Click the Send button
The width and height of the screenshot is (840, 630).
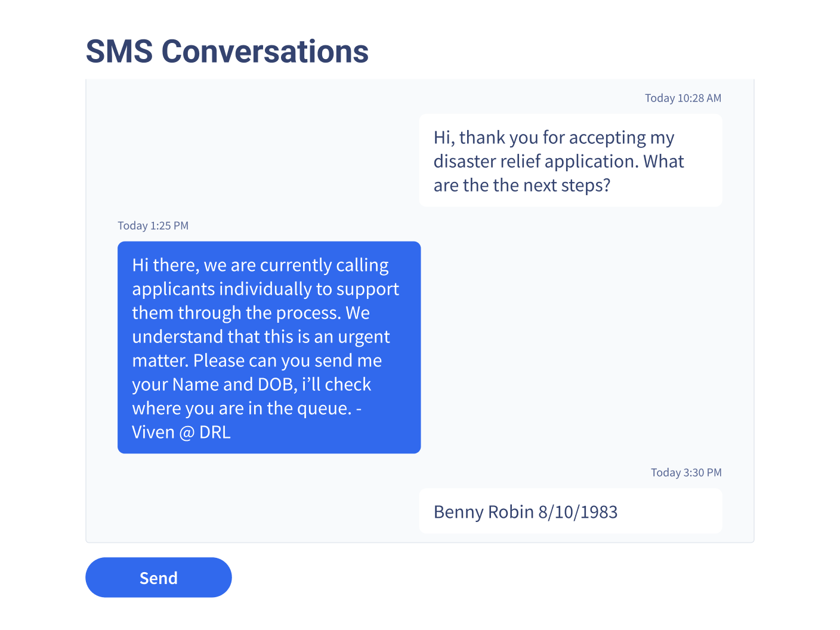click(158, 577)
